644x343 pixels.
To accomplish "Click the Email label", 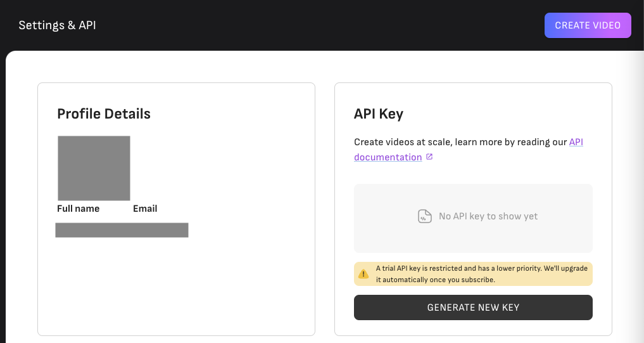I will [145, 209].
